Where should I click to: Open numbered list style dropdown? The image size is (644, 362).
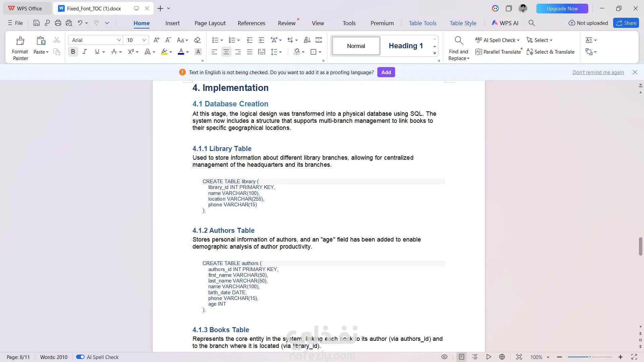pos(238,40)
